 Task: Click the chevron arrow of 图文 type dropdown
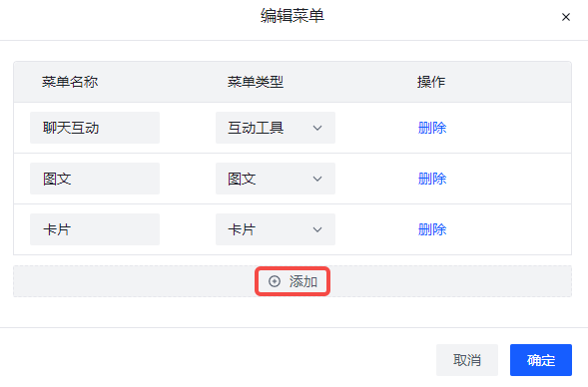317,179
